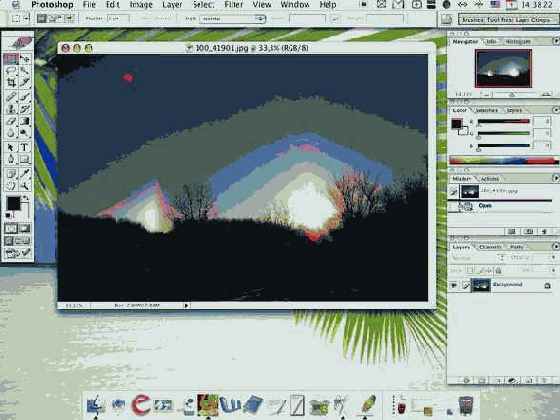The image size is (560, 420).
Task: Switch to the Channels tab
Action: point(490,247)
